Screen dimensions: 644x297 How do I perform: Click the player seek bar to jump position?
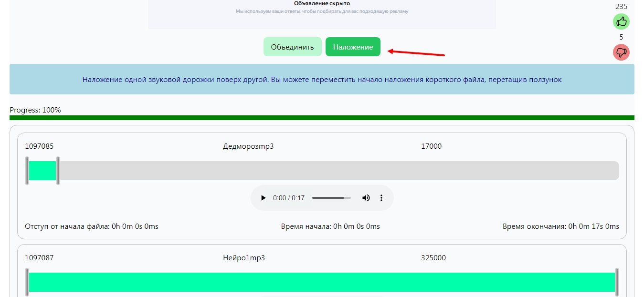pyautogui.click(x=331, y=197)
